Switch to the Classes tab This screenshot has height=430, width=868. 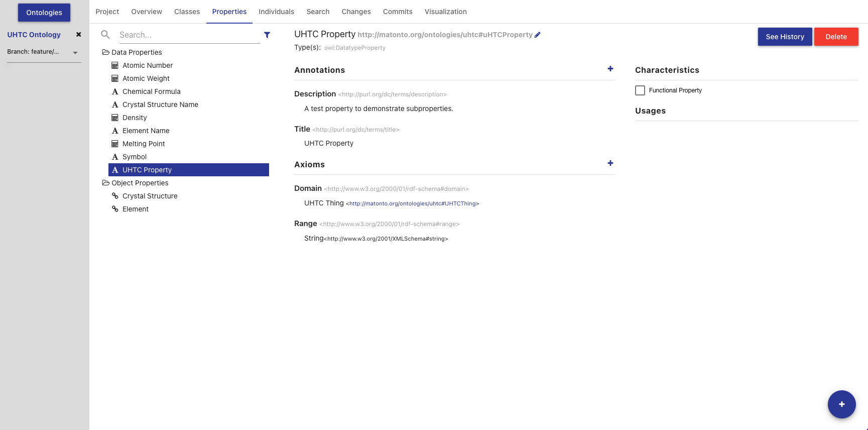[187, 12]
